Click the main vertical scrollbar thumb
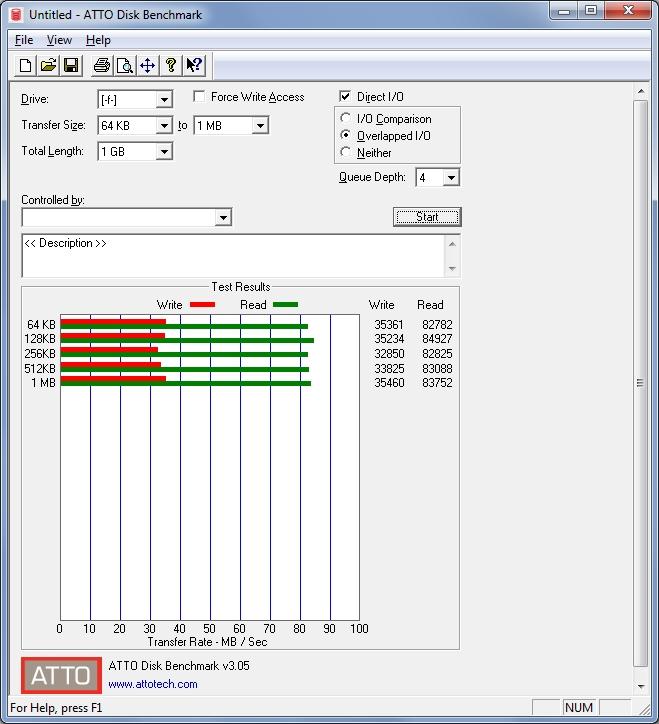This screenshot has height=724, width=659. [x=641, y=383]
